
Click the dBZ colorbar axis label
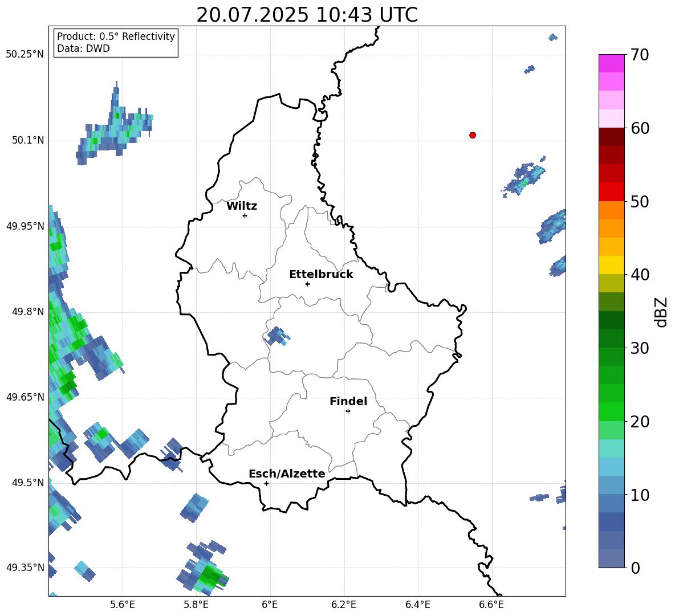(662, 312)
